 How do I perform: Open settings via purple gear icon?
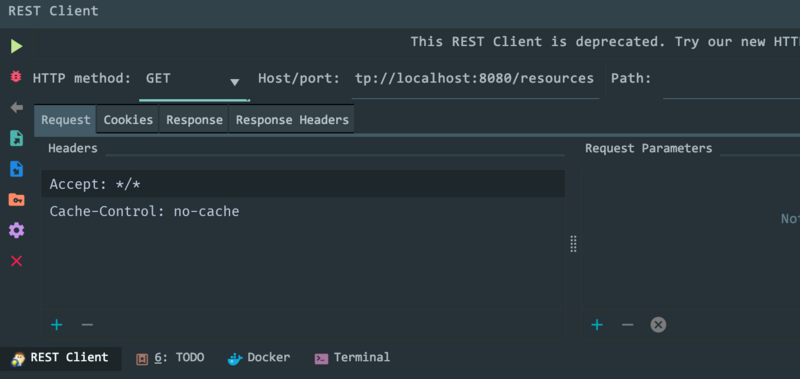coord(16,231)
